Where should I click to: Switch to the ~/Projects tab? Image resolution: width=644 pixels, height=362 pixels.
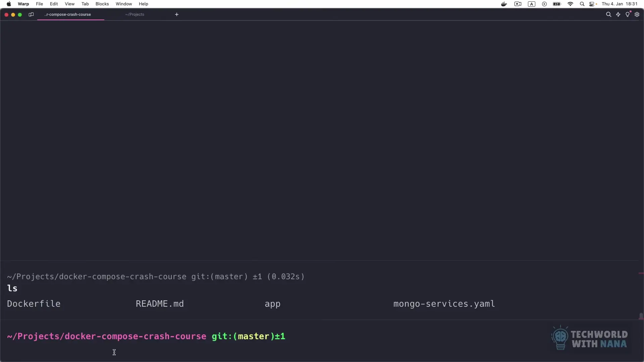pos(135,14)
